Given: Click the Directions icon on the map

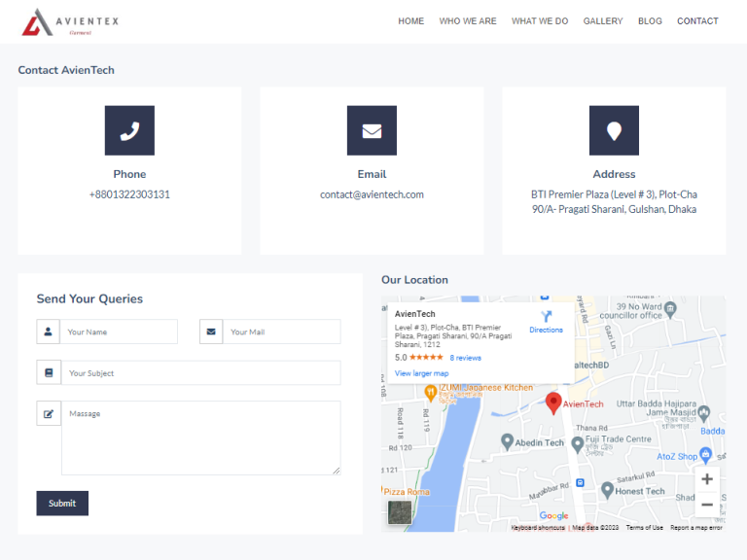Looking at the screenshot, I should 546,317.
